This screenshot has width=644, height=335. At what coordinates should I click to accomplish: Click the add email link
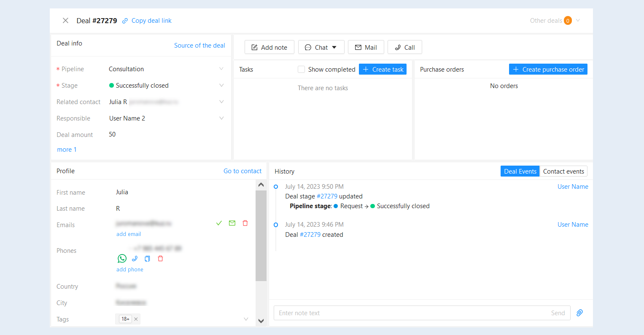tap(129, 234)
